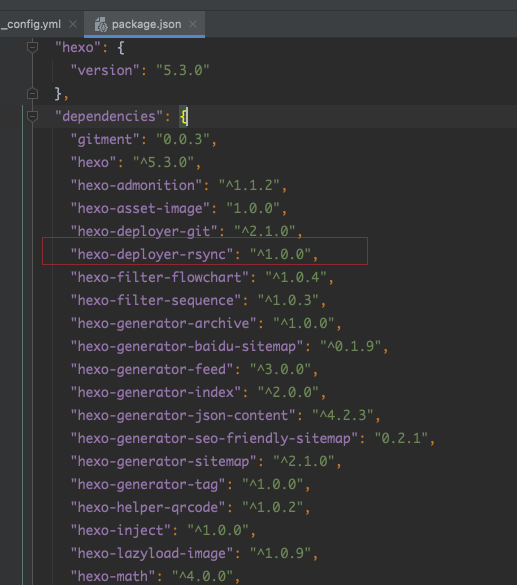Click the "hexo-generator-seo-friendly-sitemap" key
This screenshot has height=585, width=517.
214,438
